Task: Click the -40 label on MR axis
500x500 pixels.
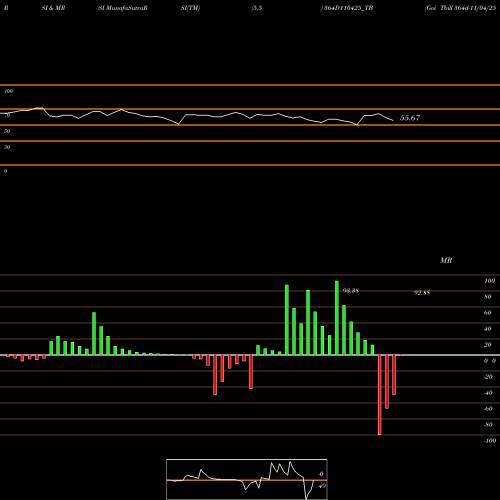Action: (488, 393)
